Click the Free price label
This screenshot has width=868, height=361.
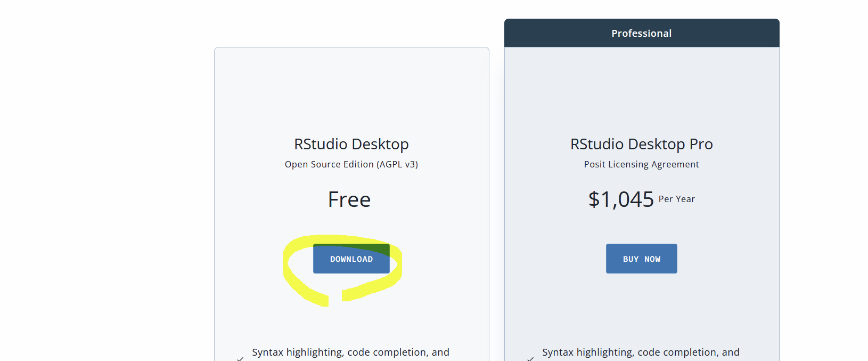pyautogui.click(x=349, y=199)
